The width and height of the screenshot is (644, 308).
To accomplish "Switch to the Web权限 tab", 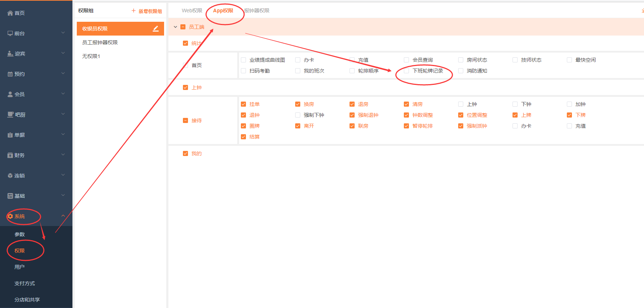I will [x=192, y=11].
